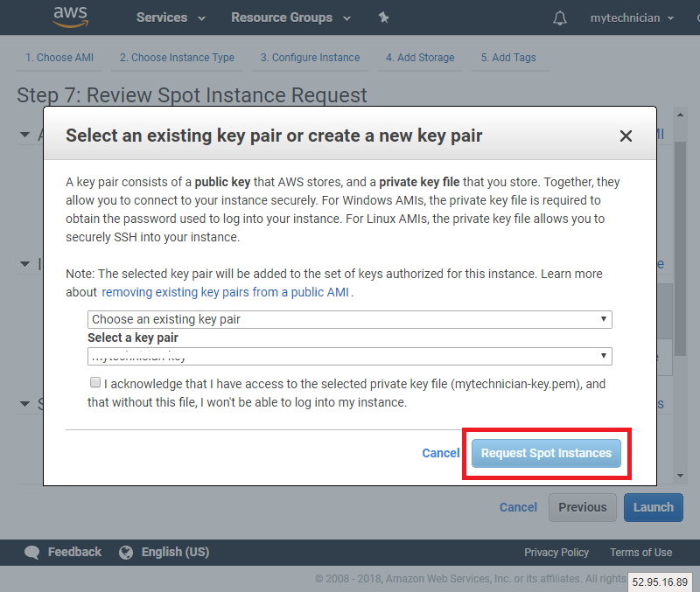Click the AWS home logo
This screenshot has width=700, height=592.
coord(70,17)
